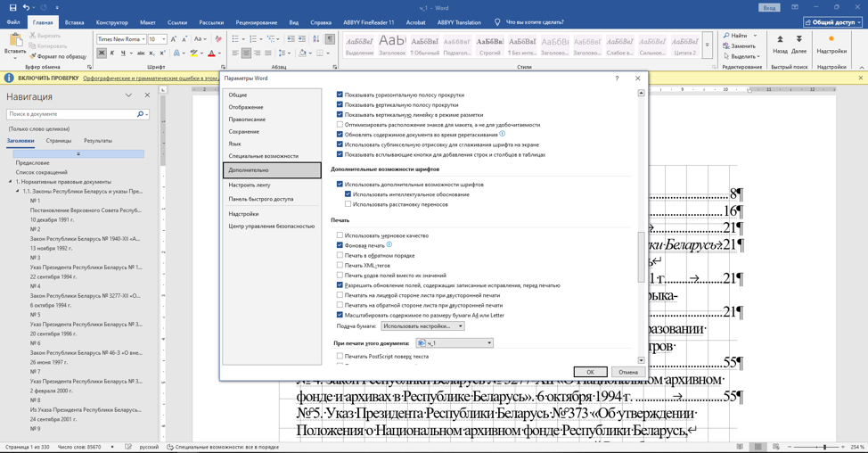Enable Печать в обратном порядке checkbox

click(x=340, y=255)
